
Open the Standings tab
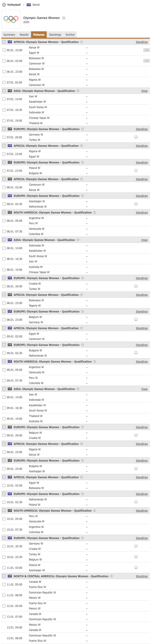[x=55, y=35]
